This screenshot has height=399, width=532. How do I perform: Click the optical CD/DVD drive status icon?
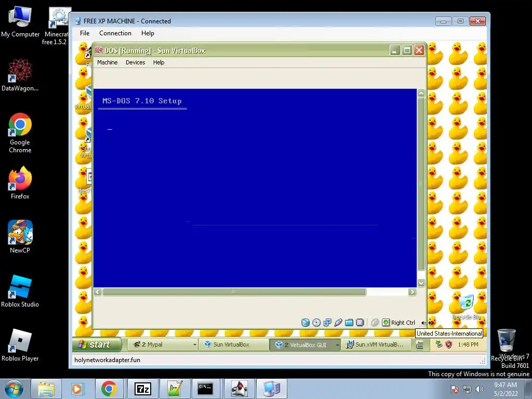coord(316,323)
